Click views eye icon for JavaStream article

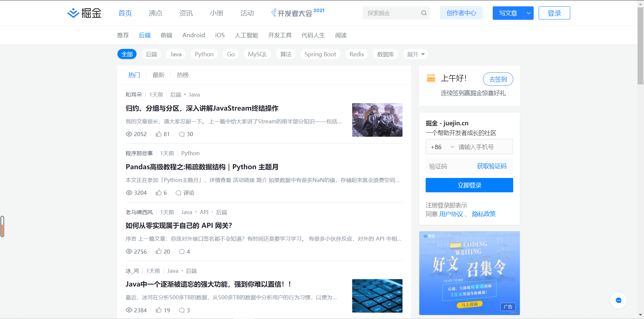129,134
